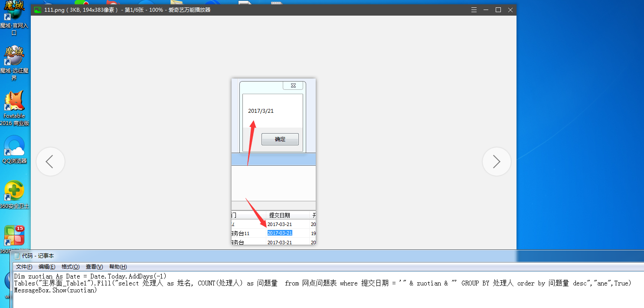Open the 编辑(E) menu in Notepad
Screen dimensions: 644x308
click(x=47, y=267)
